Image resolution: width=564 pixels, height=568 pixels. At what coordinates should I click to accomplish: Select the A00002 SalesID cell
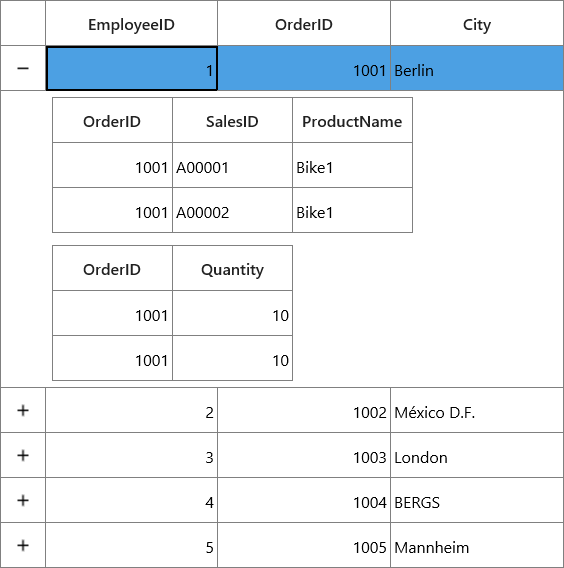pyautogui.click(x=232, y=210)
